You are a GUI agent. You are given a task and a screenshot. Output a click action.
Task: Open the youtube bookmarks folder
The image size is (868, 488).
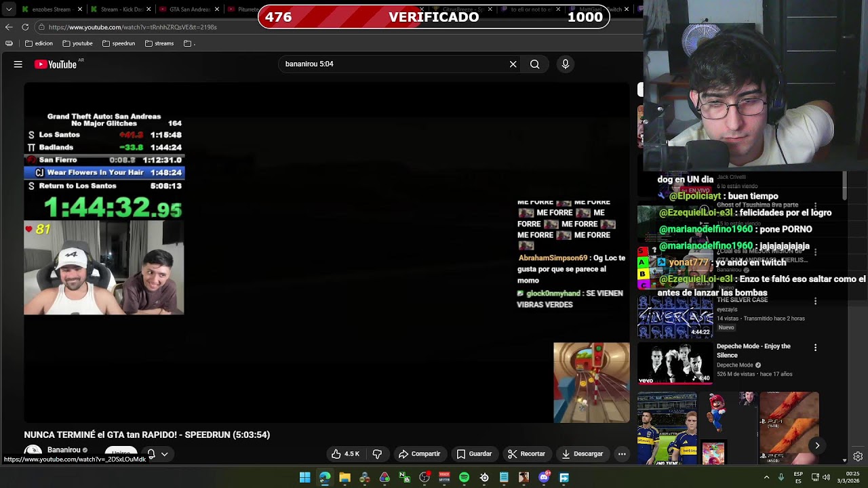pyautogui.click(x=77, y=43)
